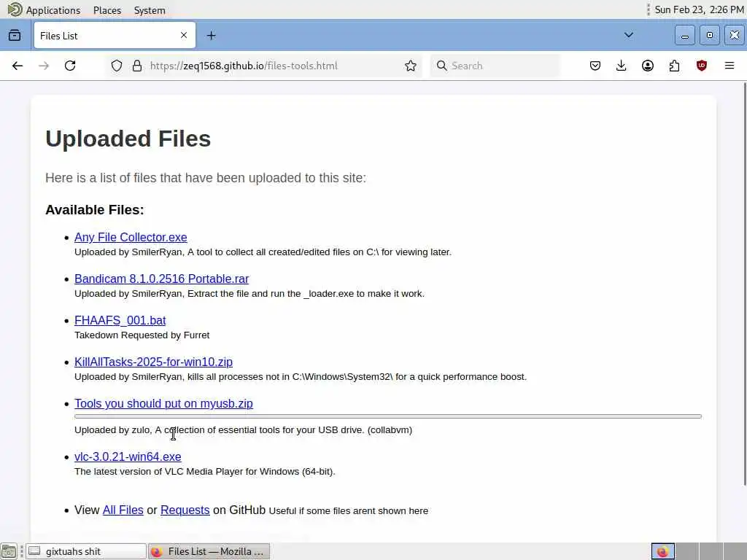Open the All Files link
This screenshot has width=747, height=560.
click(x=123, y=510)
